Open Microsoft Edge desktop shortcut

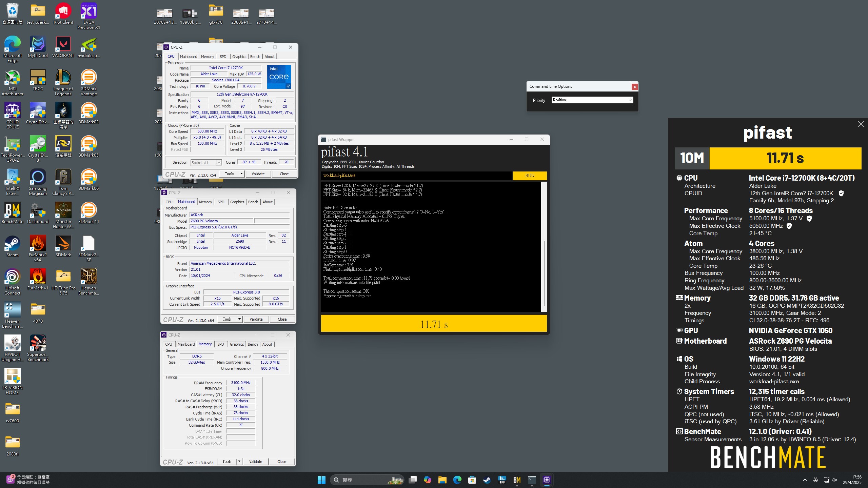pos(13,49)
